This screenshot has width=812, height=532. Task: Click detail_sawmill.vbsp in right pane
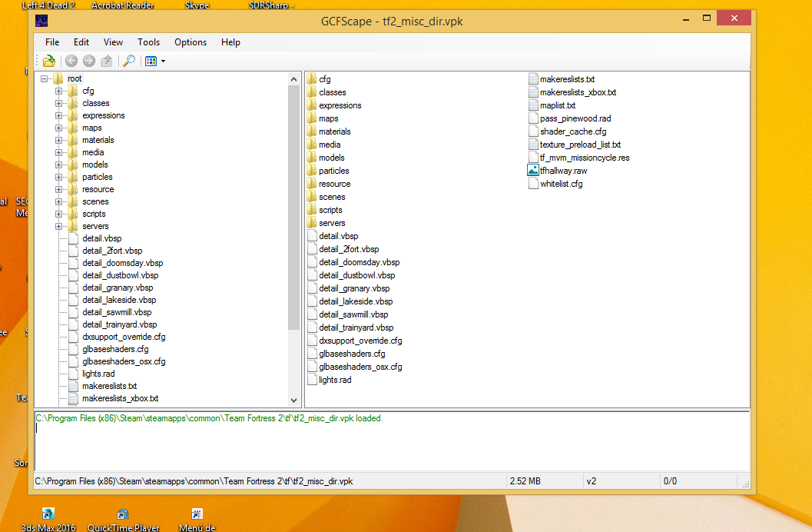[x=353, y=314]
